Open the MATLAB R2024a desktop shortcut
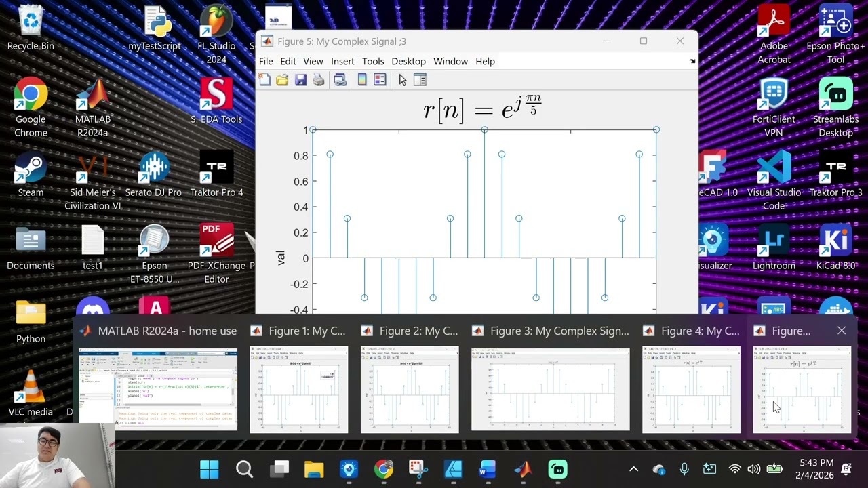Screen dimensions: 868x488 (93, 107)
